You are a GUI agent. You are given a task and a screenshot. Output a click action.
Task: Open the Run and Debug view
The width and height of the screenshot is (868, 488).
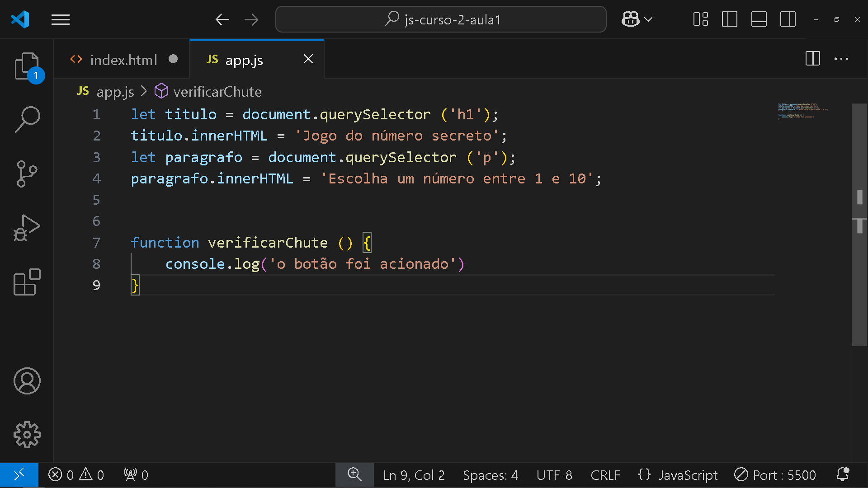27,227
